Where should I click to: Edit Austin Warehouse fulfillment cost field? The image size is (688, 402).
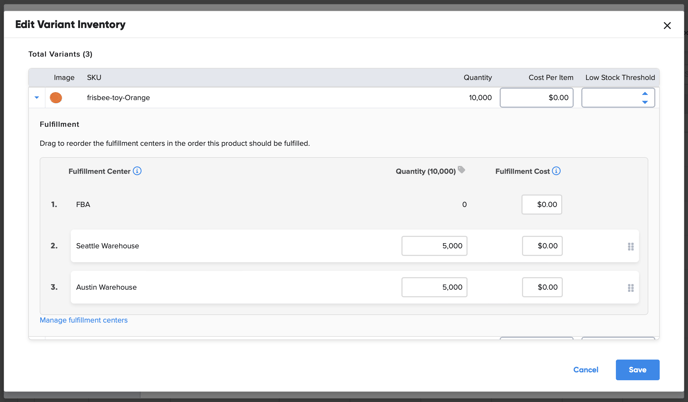tap(542, 287)
